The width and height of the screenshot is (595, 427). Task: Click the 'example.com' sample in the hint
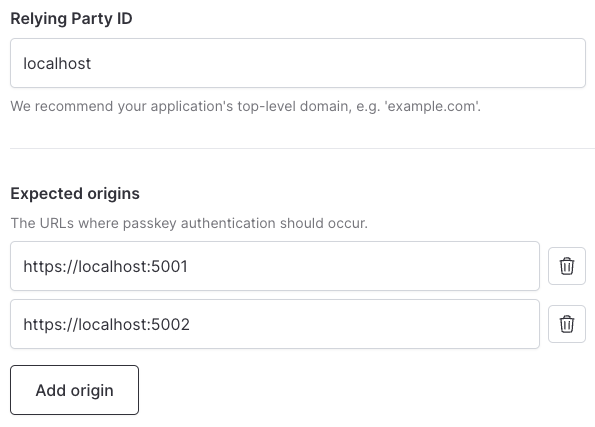click(x=431, y=106)
